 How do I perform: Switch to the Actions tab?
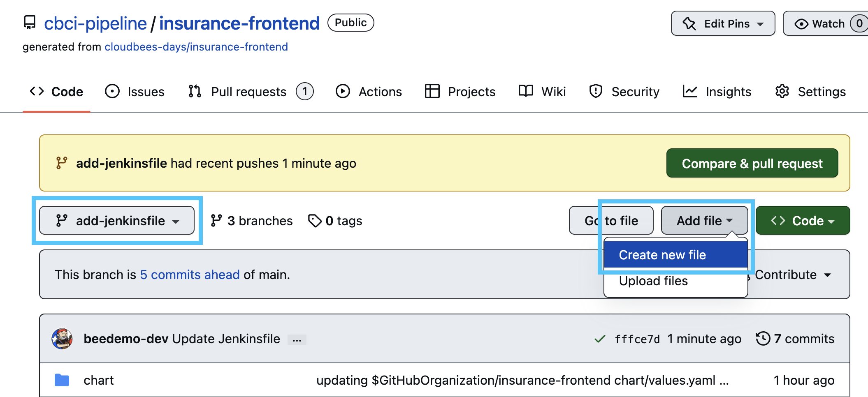(369, 92)
